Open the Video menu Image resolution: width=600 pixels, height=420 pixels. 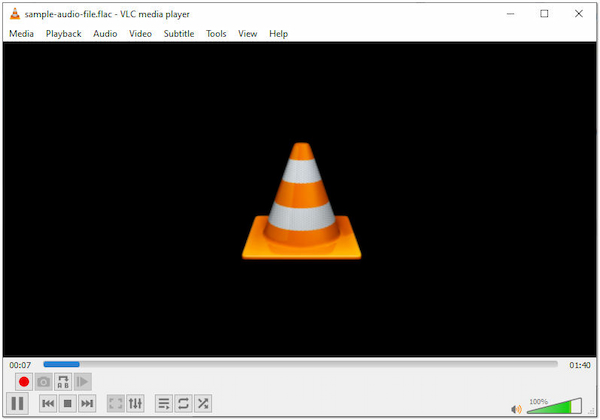[x=140, y=34]
